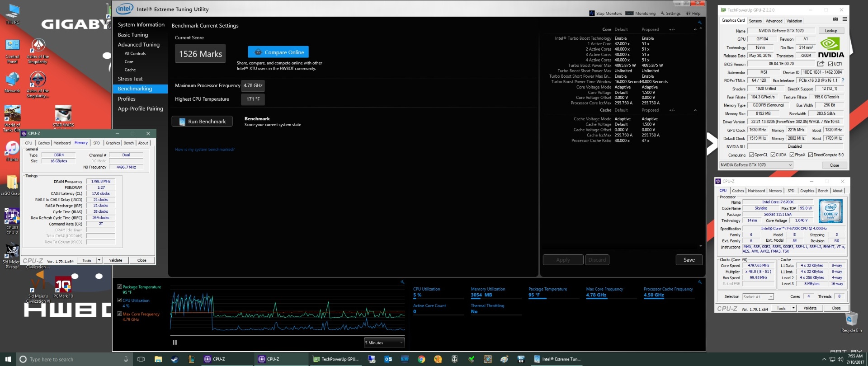Open Chrome from taskbar
868x366 pixels.
coord(421,359)
